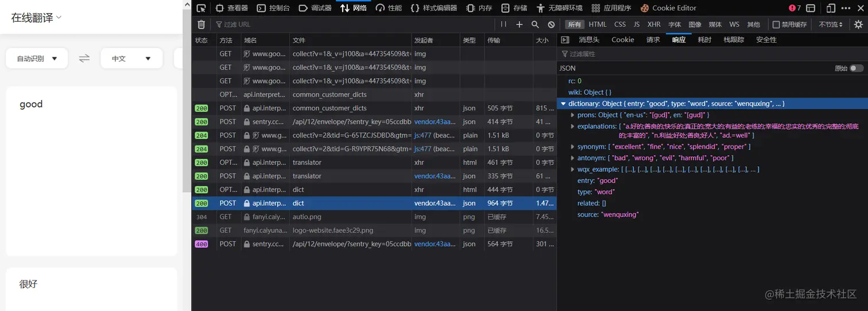Open 查看器 inspector panel
This screenshot has width=868, height=311.
tap(231, 8)
